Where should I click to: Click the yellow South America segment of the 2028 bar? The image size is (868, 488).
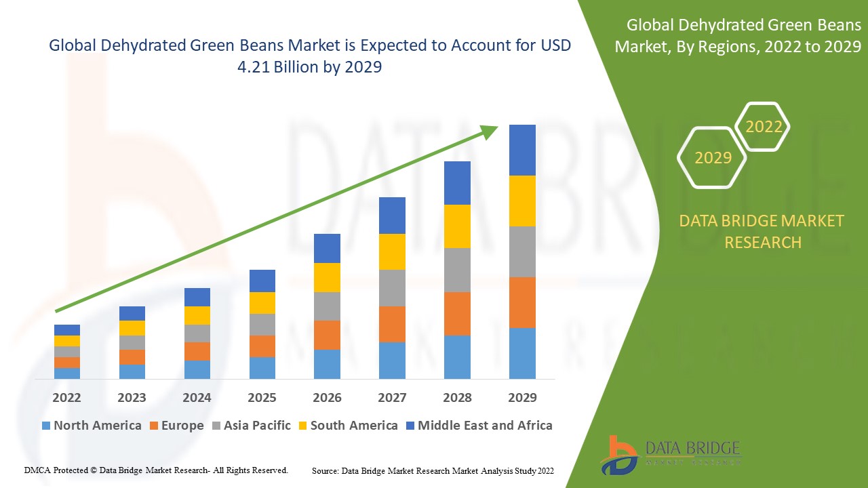point(457,226)
